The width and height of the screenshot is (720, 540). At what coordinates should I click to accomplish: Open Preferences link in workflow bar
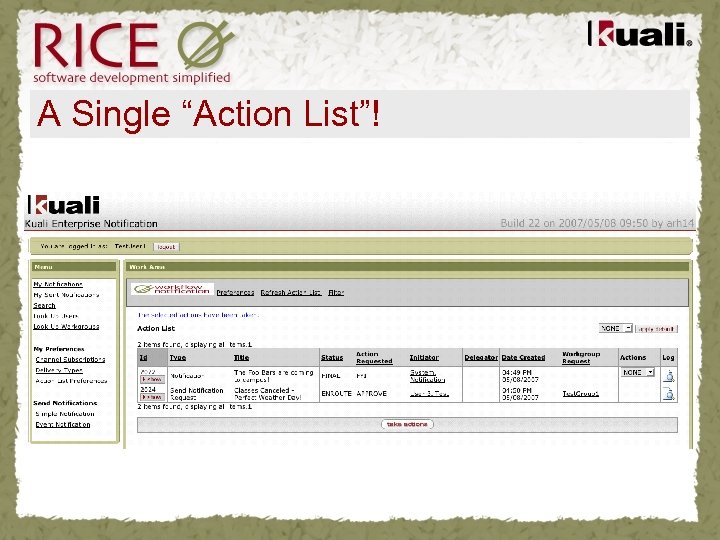[x=235, y=292]
